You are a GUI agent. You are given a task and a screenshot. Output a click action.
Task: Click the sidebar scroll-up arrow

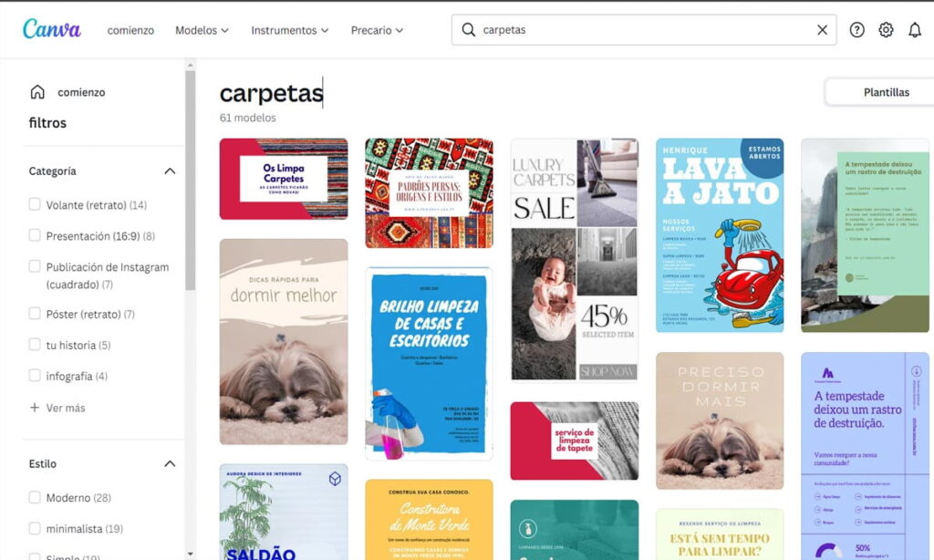point(190,65)
